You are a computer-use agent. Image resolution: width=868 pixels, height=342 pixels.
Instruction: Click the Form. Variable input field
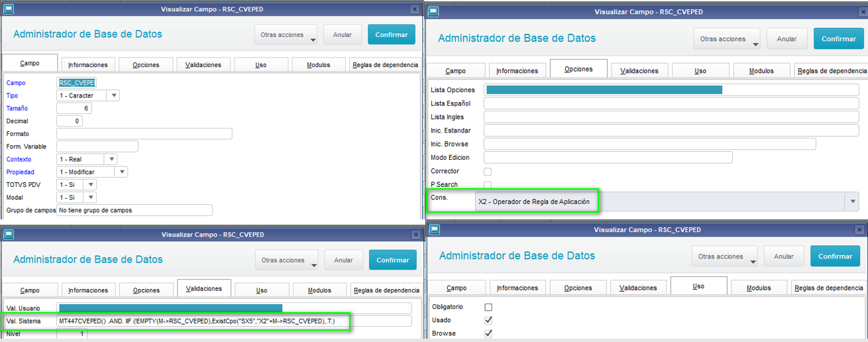(x=97, y=146)
